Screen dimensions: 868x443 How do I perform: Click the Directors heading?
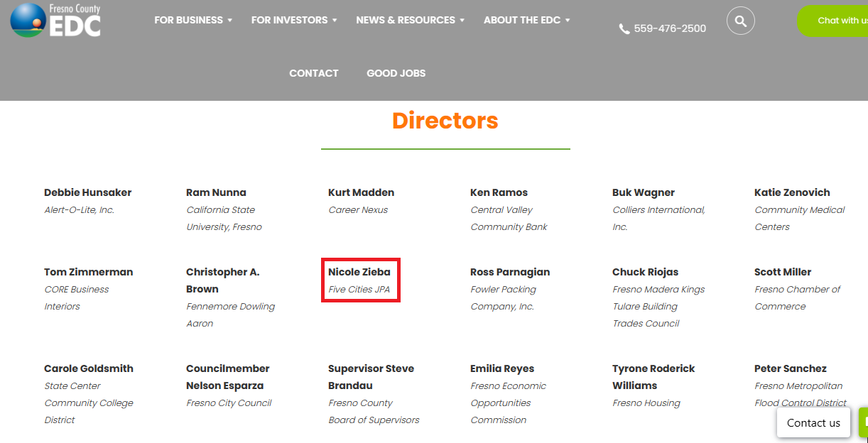pyautogui.click(x=445, y=121)
